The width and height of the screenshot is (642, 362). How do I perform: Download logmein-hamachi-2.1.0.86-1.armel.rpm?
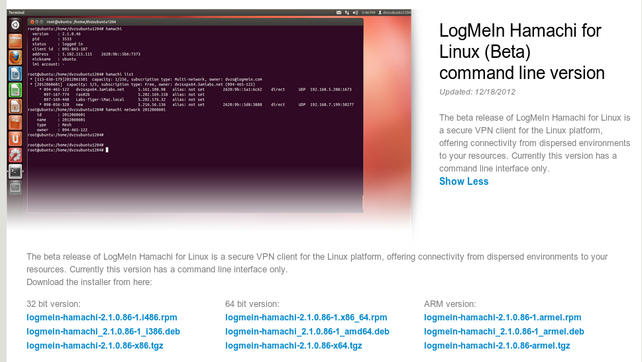[503, 317]
